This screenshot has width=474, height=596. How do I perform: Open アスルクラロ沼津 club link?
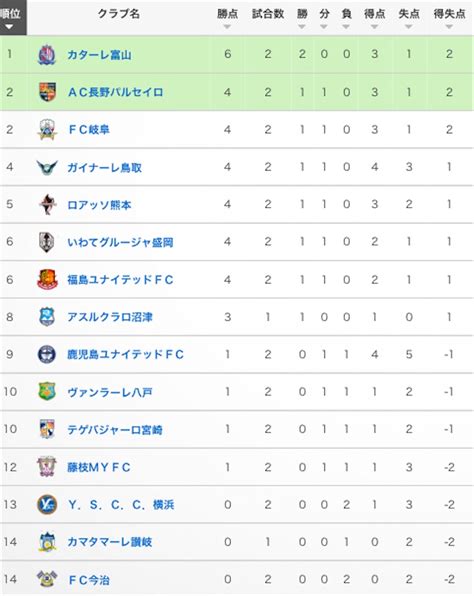[110, 317]
